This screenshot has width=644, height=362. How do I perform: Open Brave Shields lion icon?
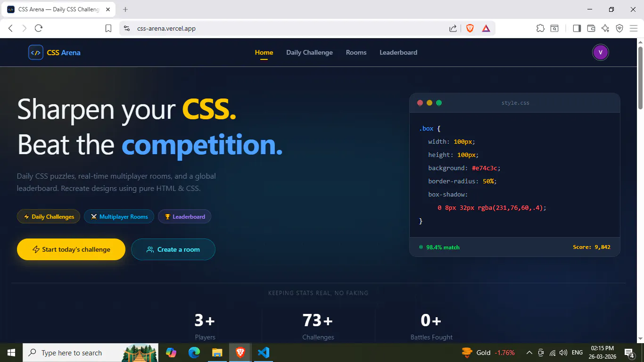point(470,28)
